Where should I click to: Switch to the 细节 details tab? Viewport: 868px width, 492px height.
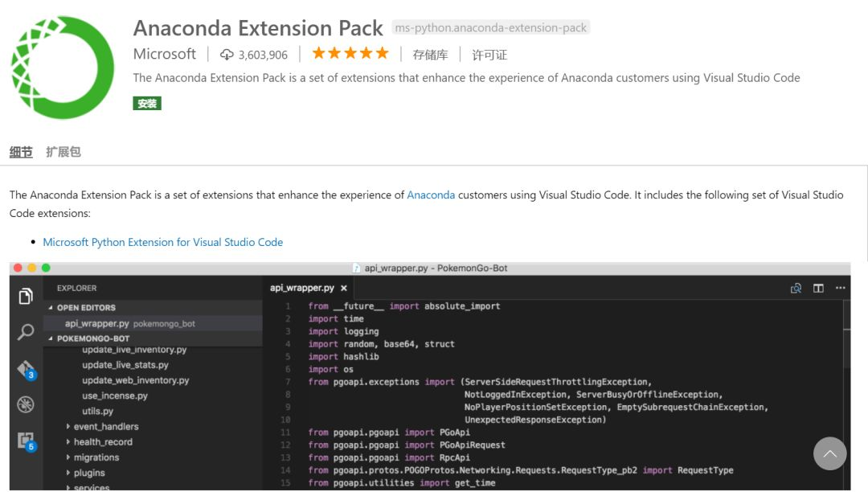[21, 152]
